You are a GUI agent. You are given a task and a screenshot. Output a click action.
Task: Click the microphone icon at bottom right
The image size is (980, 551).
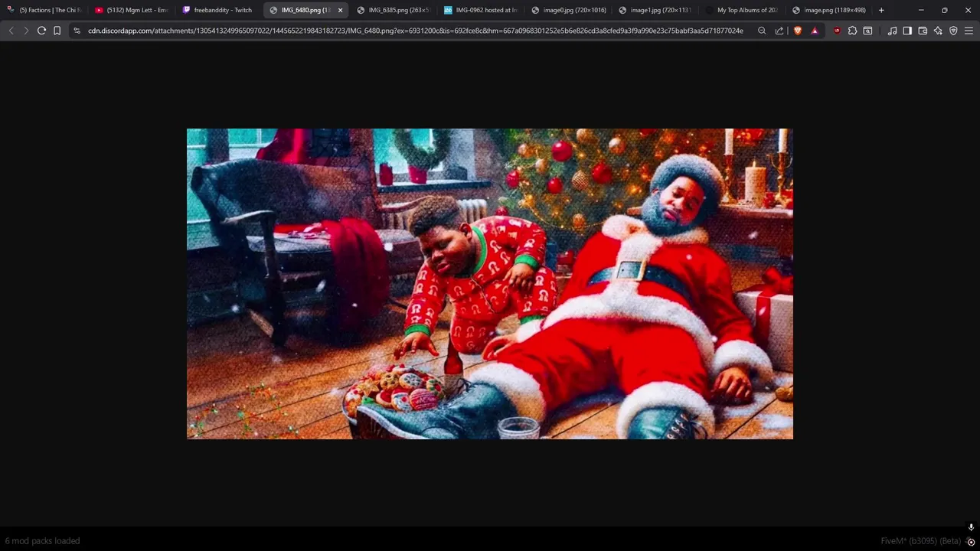pyautogui.click(x=971, y=527)
